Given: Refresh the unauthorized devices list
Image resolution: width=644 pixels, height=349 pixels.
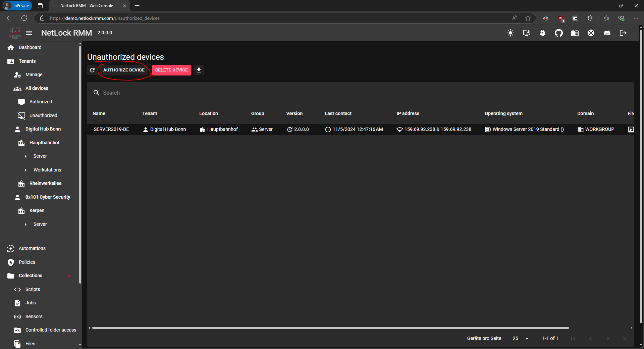Looking at the screenshot, I should tap(92, 70).
